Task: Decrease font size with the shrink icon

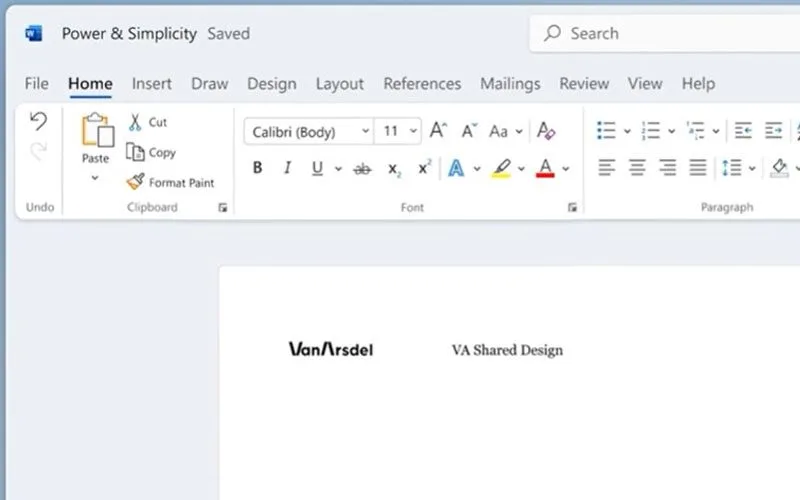Action: (469, 131)
